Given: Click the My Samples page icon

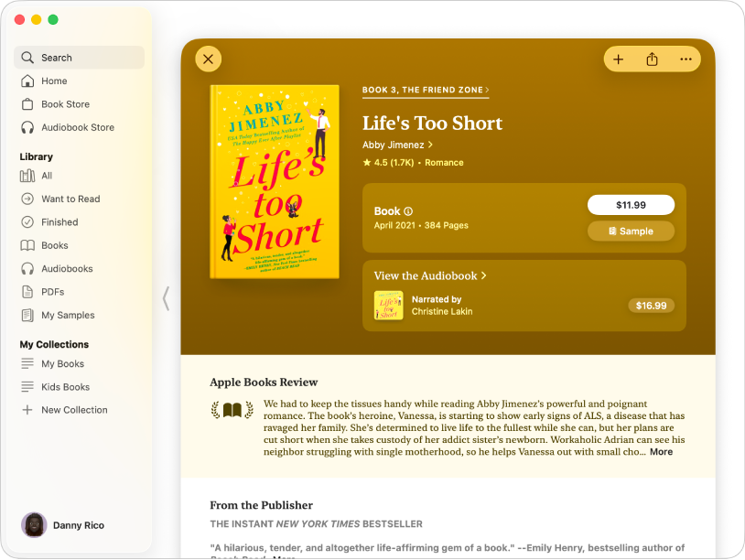Looking at the screenshot, I should click(27, 316).
